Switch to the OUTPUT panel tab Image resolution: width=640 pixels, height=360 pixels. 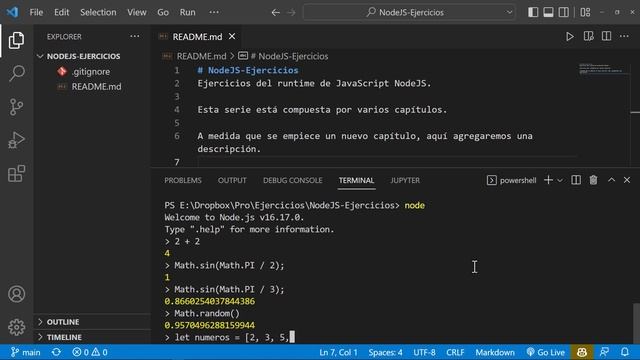(x=232, y=180)
